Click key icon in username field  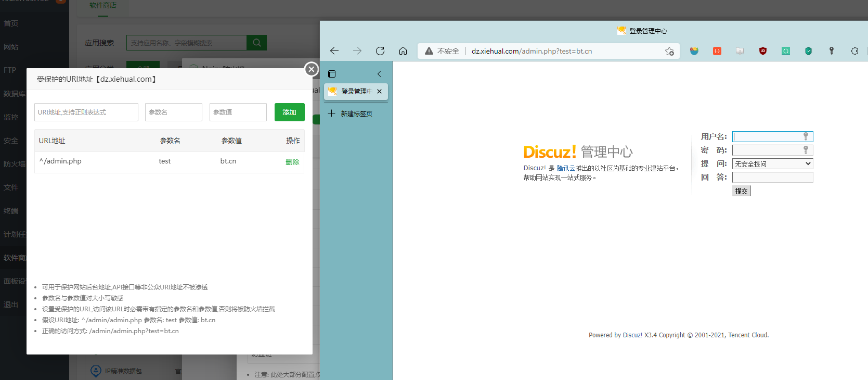[x=806, y=136]
